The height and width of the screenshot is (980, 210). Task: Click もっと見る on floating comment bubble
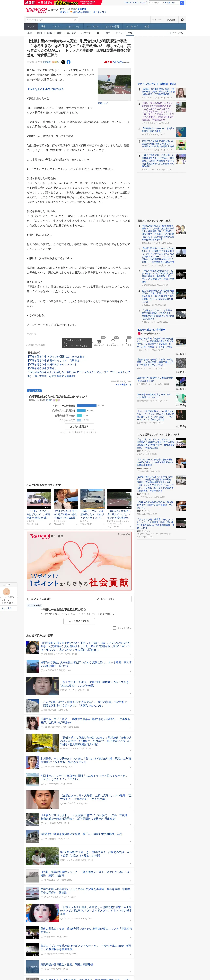[7, 608]
